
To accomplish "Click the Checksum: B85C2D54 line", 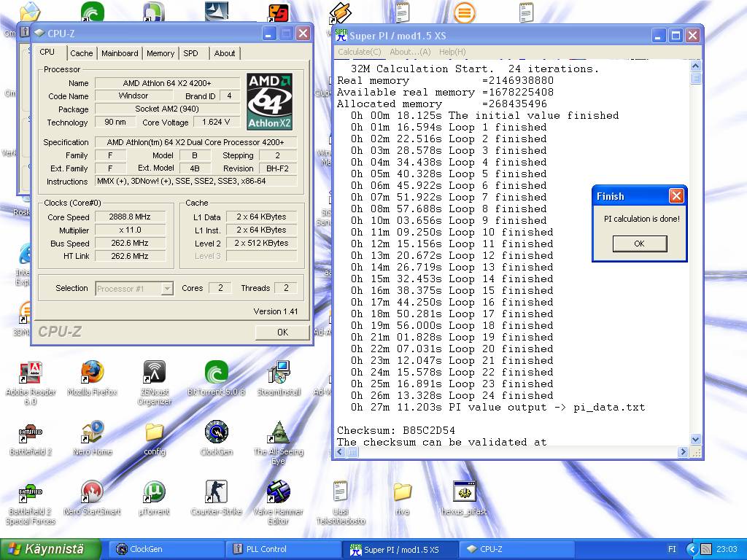I will tap(396, 430).
